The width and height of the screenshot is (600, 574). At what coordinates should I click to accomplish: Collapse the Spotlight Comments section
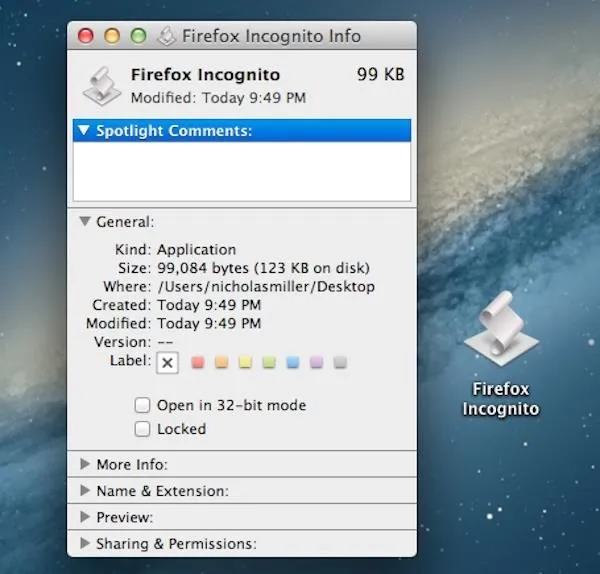coord(84,130)
